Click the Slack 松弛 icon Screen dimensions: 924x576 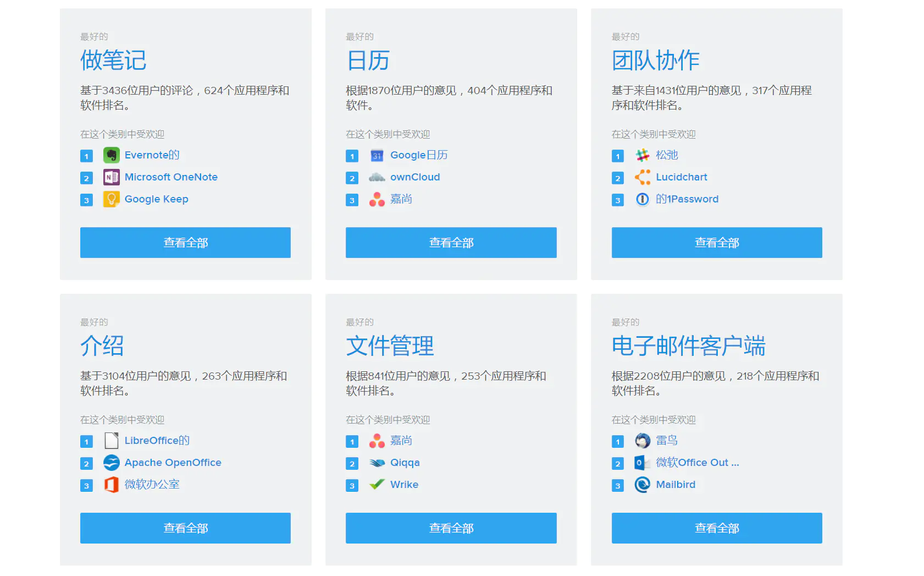pyautogui.click(x=643, y=155)
